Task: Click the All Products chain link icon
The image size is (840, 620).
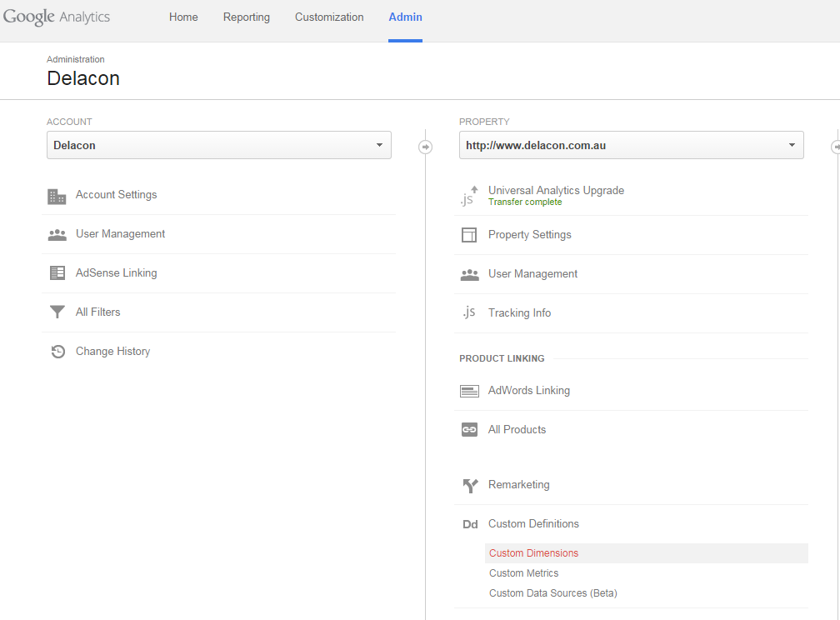Action: tap(469, 430)
